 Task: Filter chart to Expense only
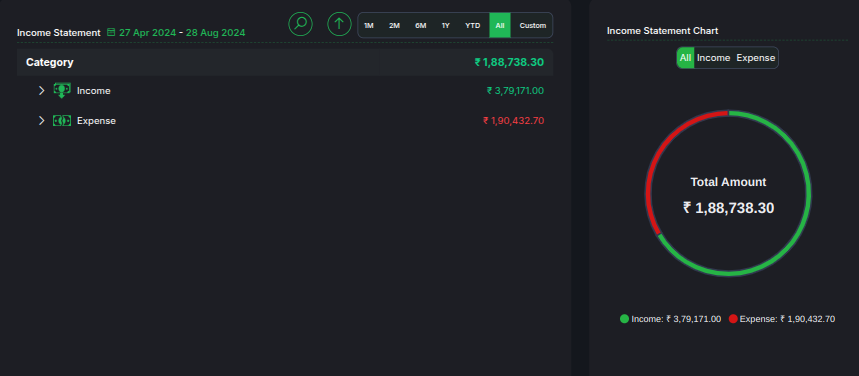point(755,58)
